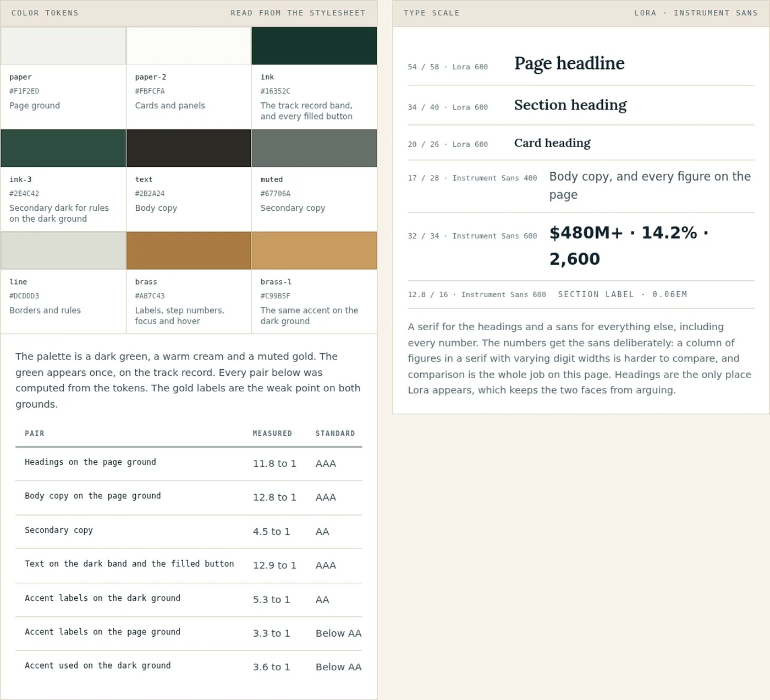
Task: Click the 'Secondary copy' description under muted
Action: pos(293,208)
